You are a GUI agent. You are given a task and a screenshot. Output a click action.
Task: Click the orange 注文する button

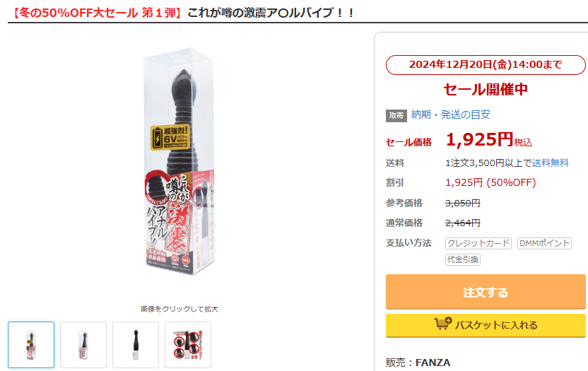(x=486, y=292)
